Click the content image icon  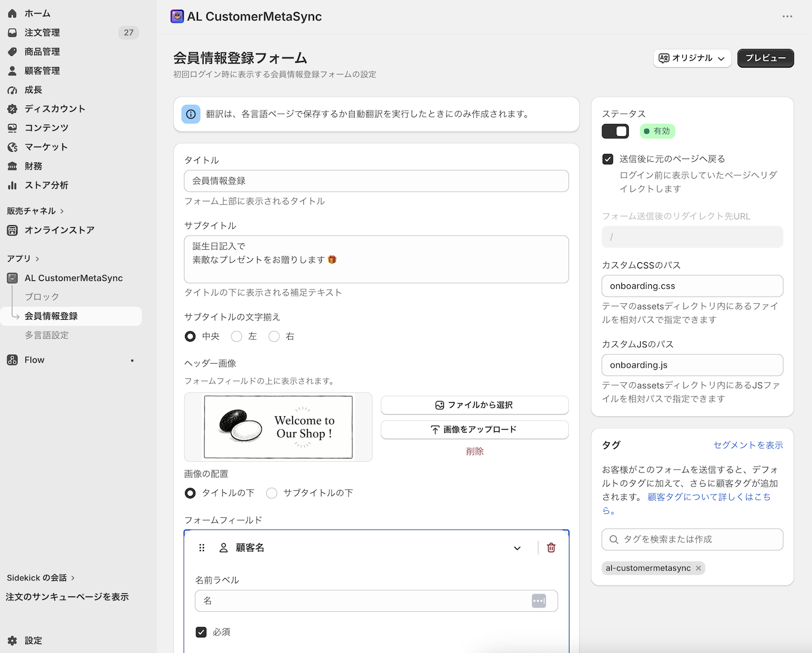pos(12,128)
